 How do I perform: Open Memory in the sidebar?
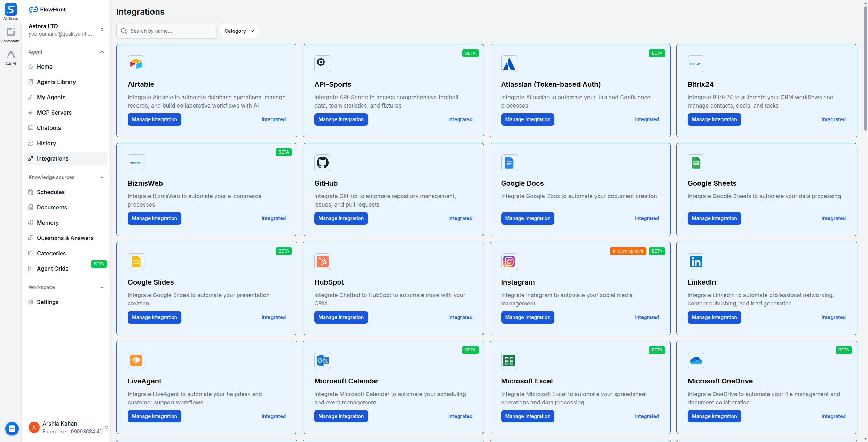(x=66, y=223)
